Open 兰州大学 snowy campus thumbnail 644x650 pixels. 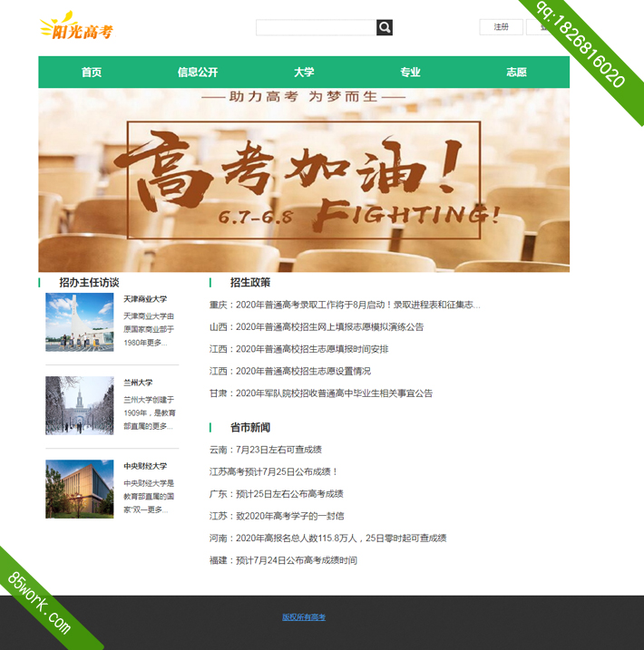pos(80,405)
